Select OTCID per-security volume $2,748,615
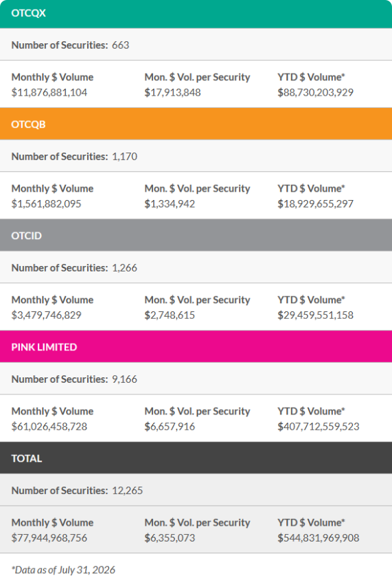The image size is (392, 578). (170, 315)
